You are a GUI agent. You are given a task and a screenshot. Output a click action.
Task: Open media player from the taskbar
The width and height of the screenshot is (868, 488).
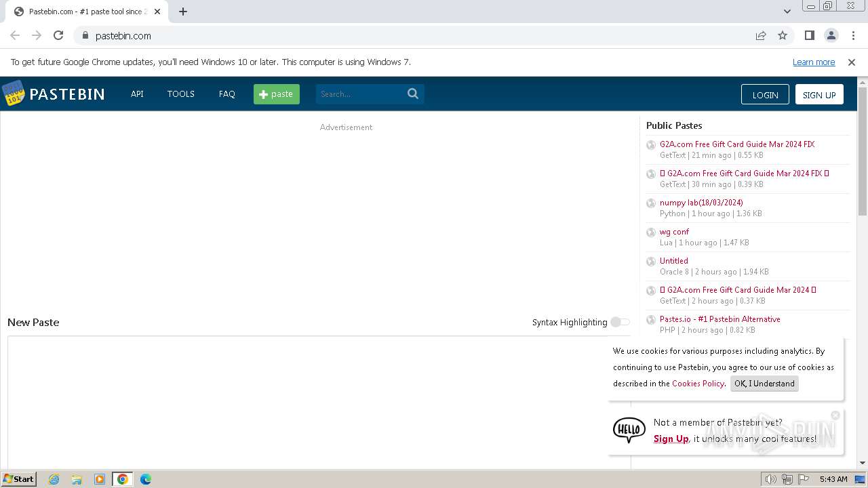point(100,479)
